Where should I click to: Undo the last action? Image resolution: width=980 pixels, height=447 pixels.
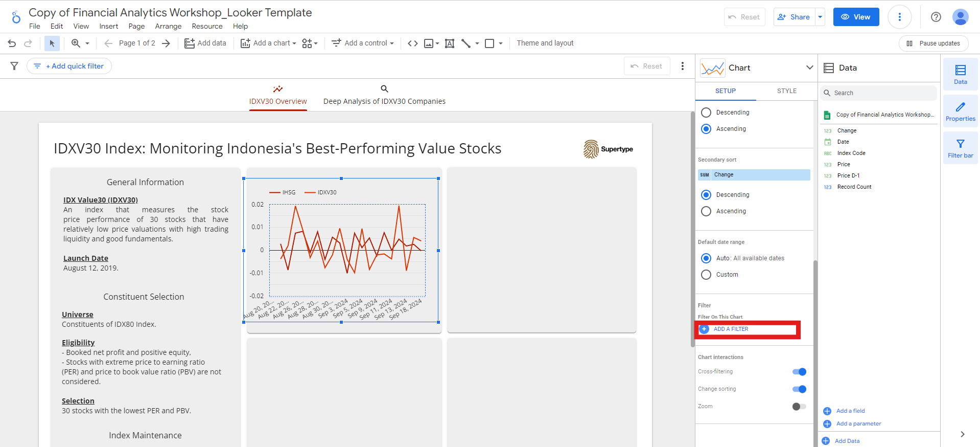coord(12,43)
